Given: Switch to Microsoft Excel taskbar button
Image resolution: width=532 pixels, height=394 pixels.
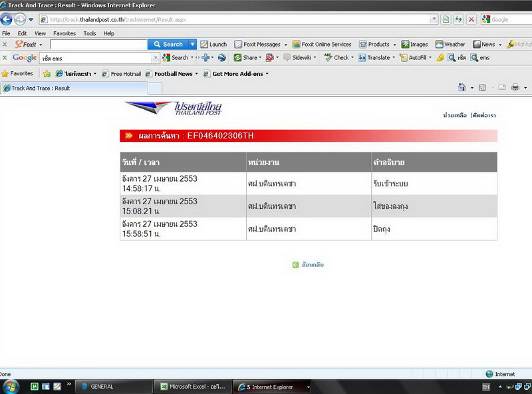Looking at the screenshot, I should 193,387.
